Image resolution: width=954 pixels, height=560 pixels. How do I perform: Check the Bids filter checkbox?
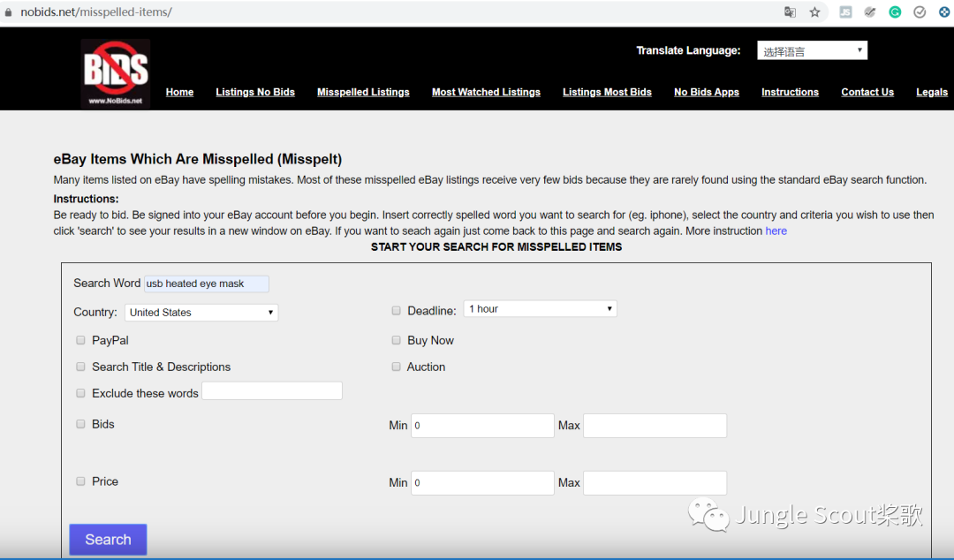(80, 424)
